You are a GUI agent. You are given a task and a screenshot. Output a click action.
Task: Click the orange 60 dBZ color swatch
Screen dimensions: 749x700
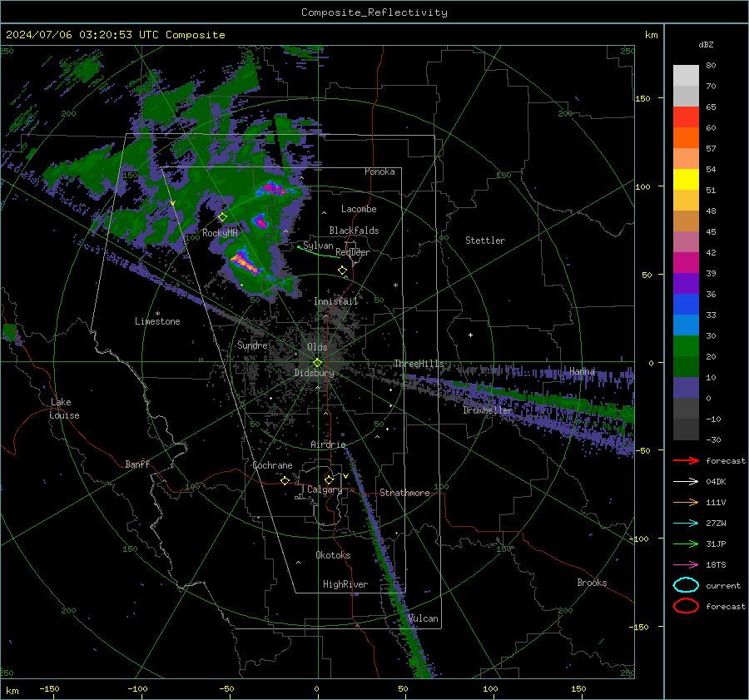point(686,138)
